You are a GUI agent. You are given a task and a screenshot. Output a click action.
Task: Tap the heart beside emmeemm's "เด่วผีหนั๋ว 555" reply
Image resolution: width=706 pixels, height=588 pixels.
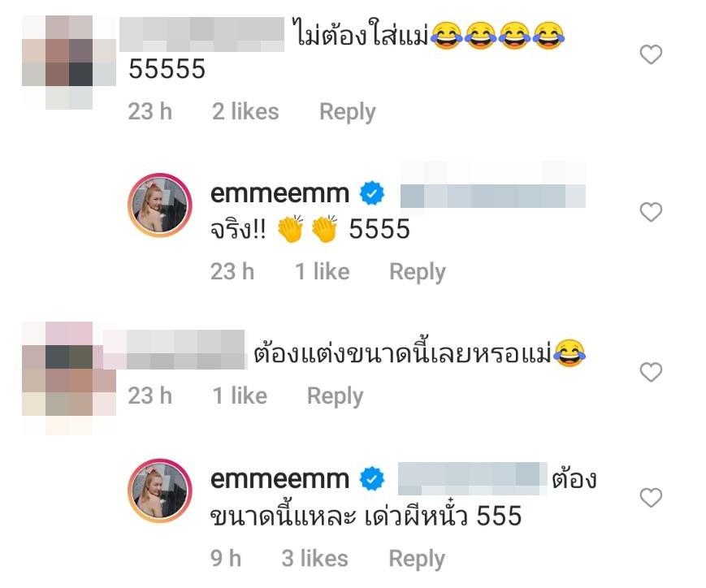click(651, 498)
